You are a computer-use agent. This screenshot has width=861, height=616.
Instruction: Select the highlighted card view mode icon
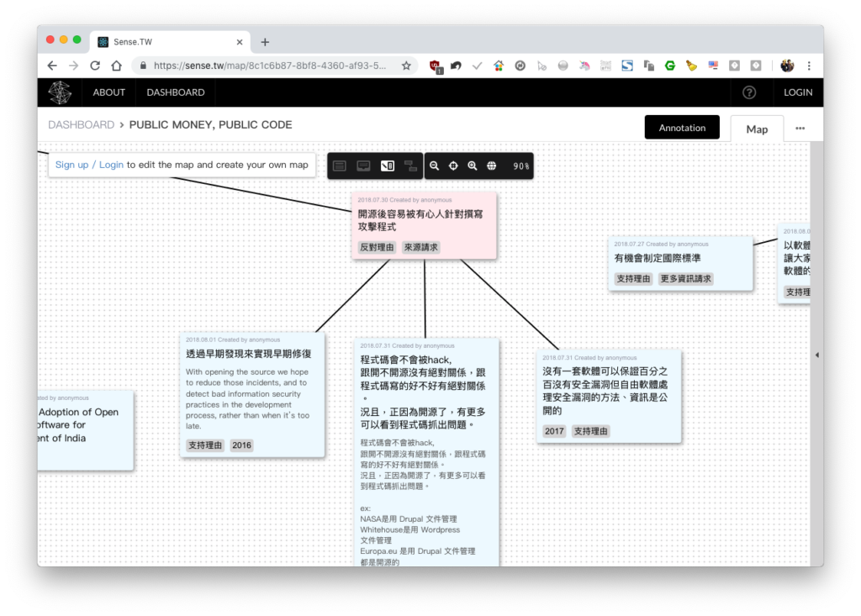pyautogui.click(x=387, y=166)
